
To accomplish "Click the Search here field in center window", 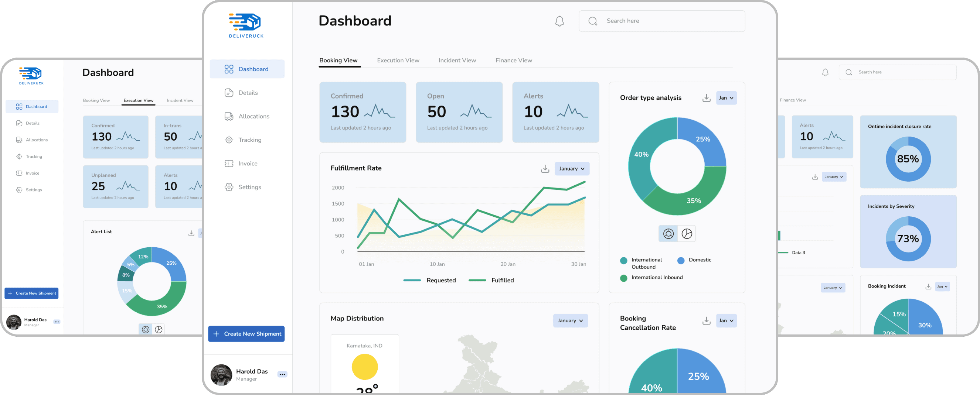I will (661, 21).
